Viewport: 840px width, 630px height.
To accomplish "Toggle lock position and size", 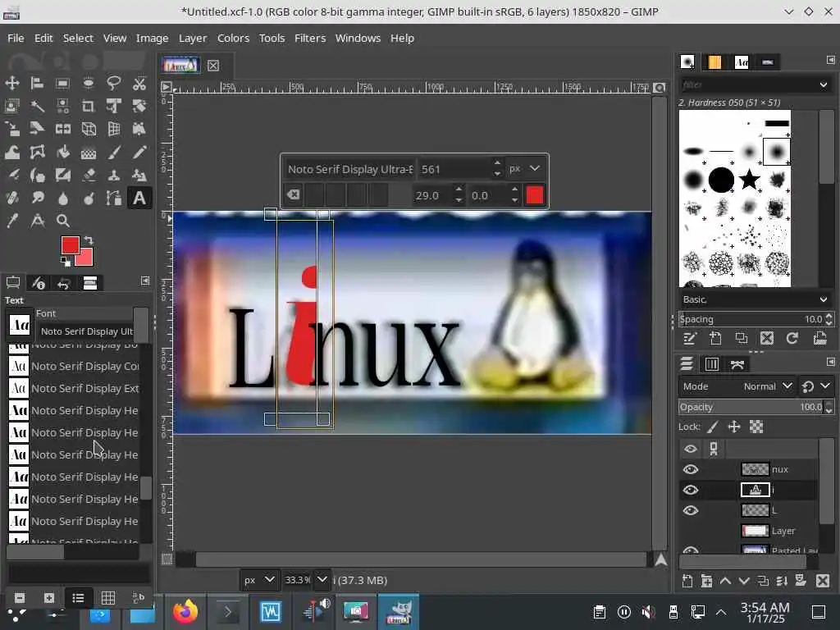I will (x=734, y=427).
